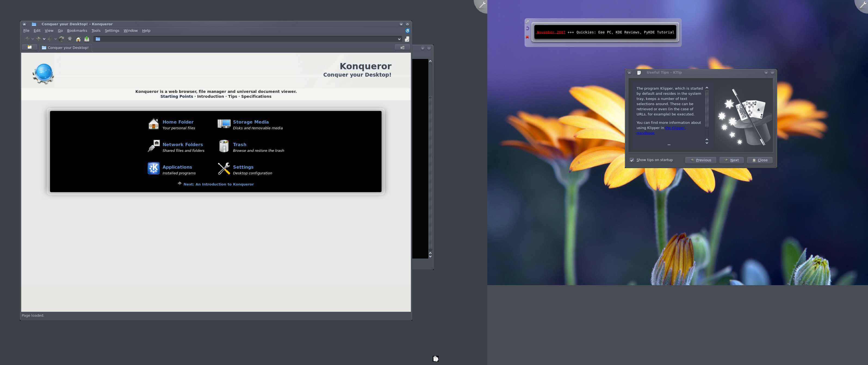Image resolution: width=868 pixels, height=365 pixels.
Task: Click the down-chevron button in Konqueror title bar
Action: tap(401, 24)
